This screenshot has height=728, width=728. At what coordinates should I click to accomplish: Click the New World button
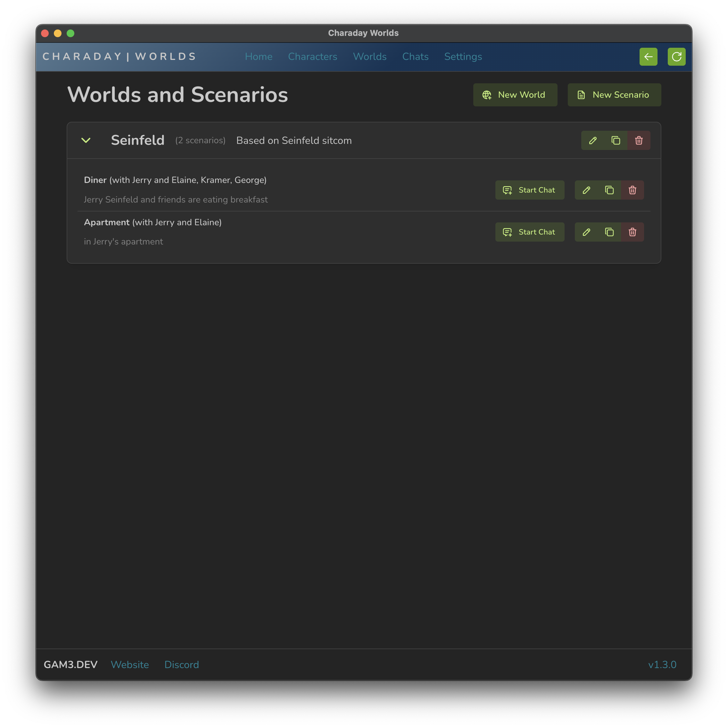[x=515, y=95]
